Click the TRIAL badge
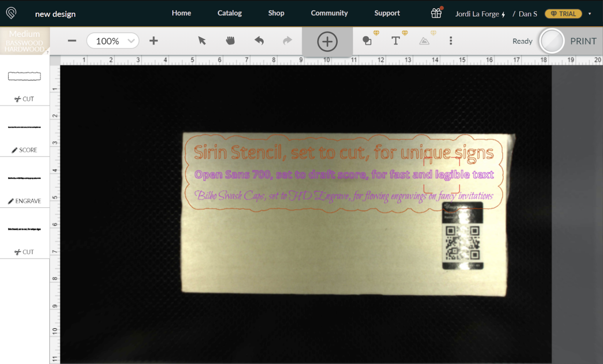Image resolution: width=603 pixels, height=364 pixels. tap(563, 14)
